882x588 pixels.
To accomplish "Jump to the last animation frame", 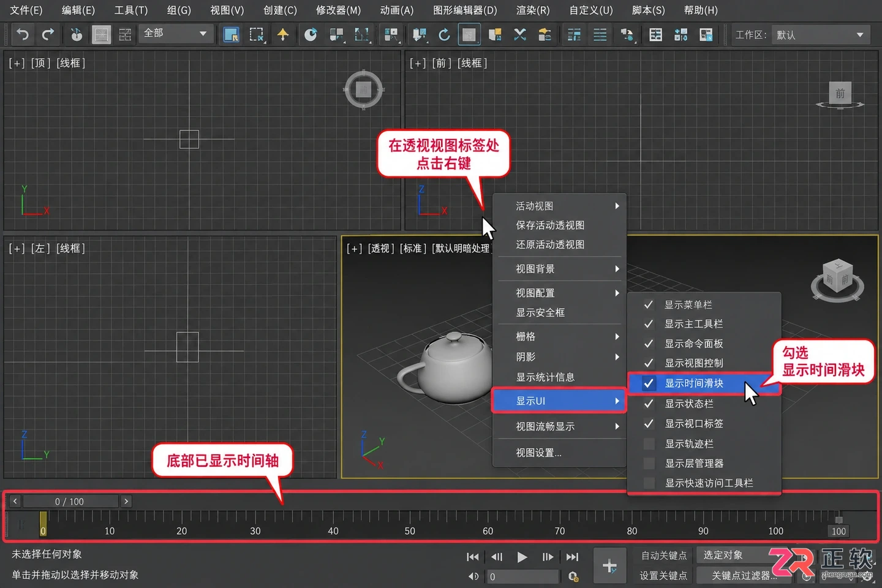I will click(572, 557).
